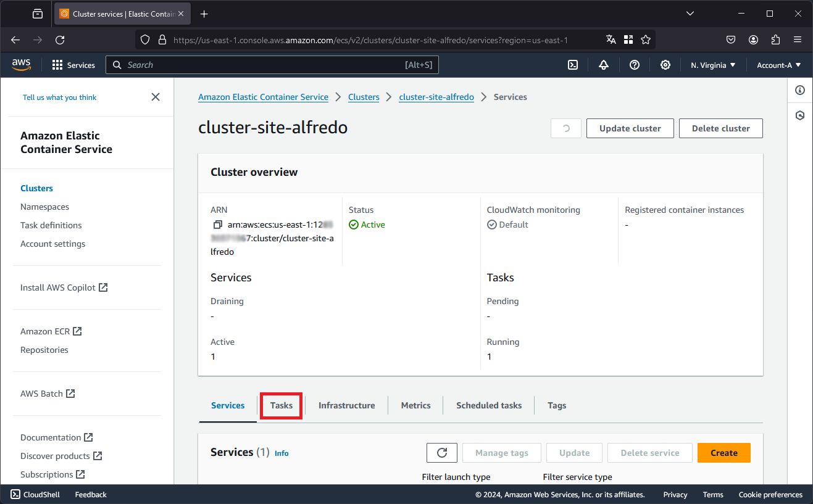Open Repositories in the sidebar
Viewport: 813px width, 504px height.
pyautogui.click(x=44, y=350)
